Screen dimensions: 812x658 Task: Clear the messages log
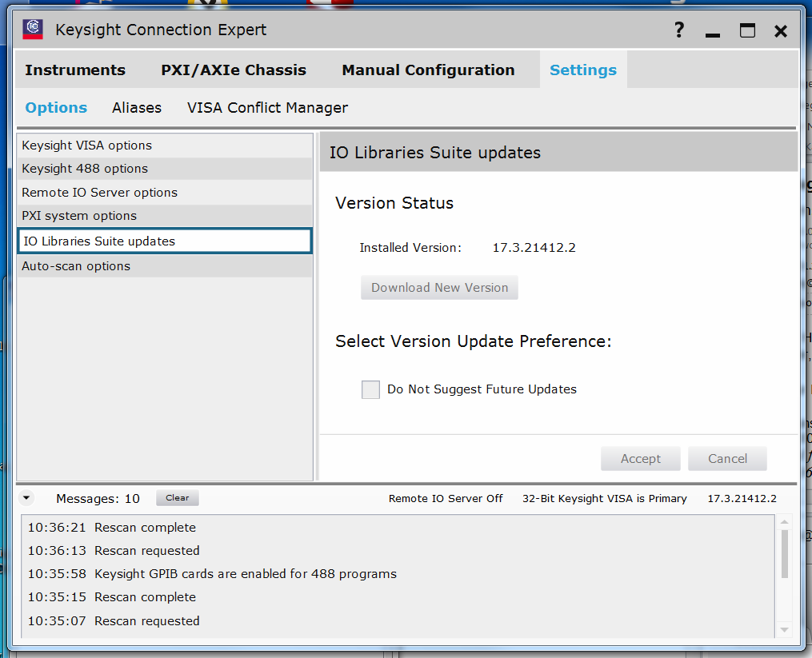coord(178,498)
